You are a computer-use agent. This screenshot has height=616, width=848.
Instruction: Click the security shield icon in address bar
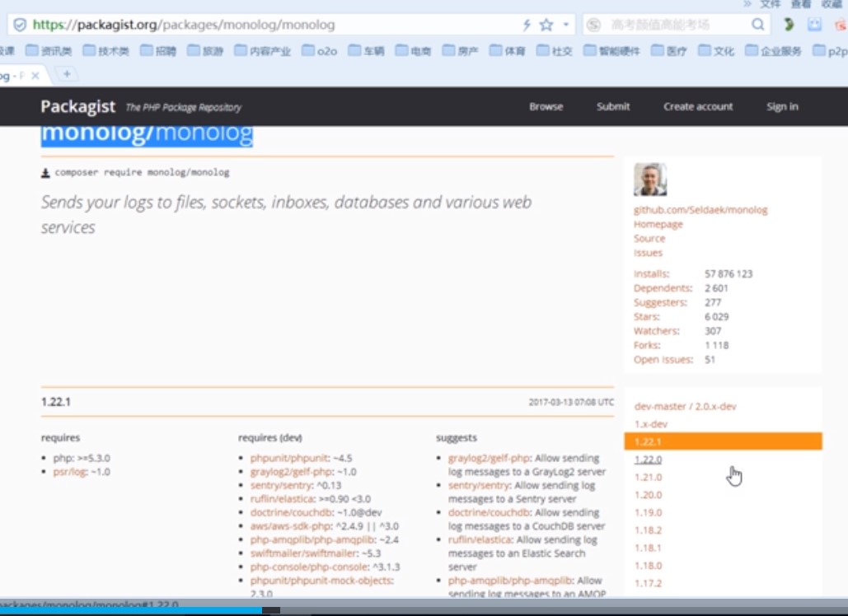pos(20,25)
